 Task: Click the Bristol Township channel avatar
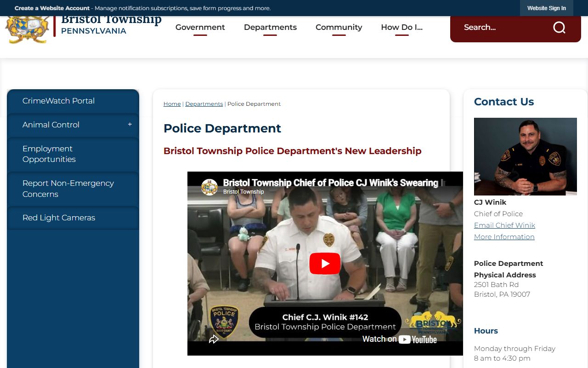pyautogui.click(x=209, y=187)
